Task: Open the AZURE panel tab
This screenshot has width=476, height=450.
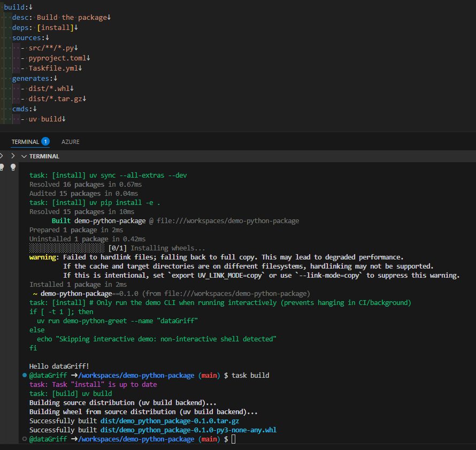Action: click(x=71, y=142)
